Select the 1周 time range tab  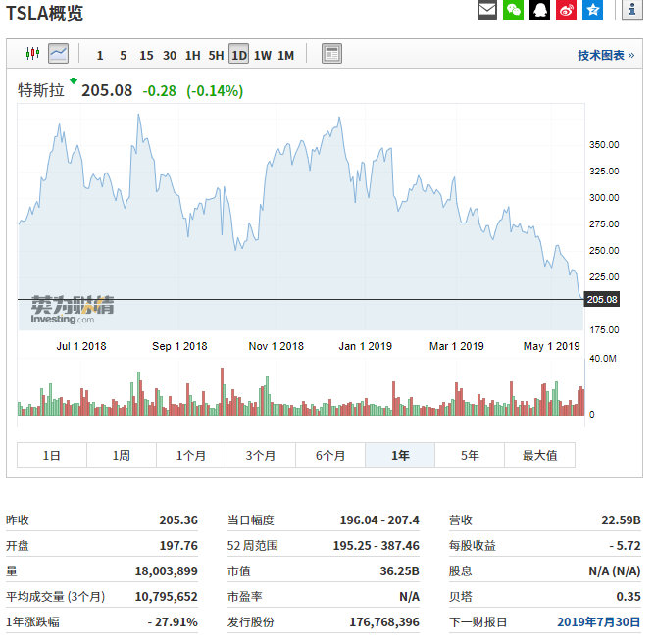click(x=122, y=455)
